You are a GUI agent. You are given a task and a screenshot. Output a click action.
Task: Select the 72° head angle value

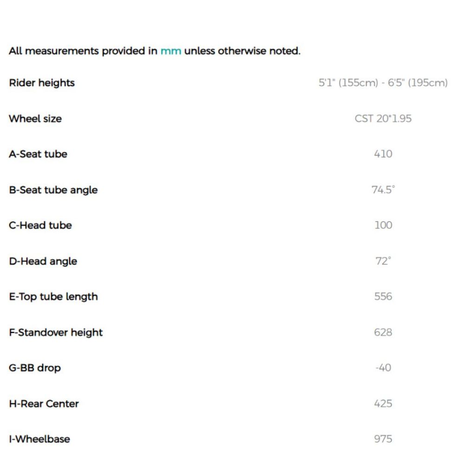point(383,261)
